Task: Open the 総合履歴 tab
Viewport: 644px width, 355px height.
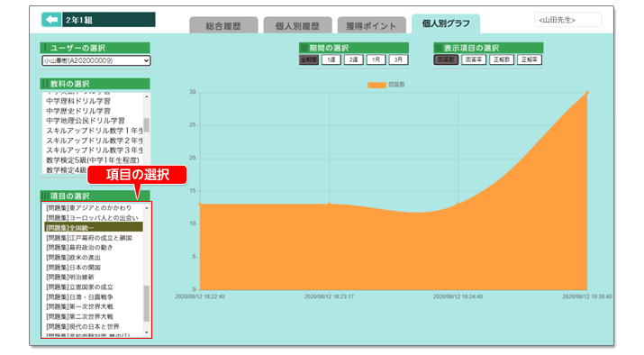Action: point(223,25)
